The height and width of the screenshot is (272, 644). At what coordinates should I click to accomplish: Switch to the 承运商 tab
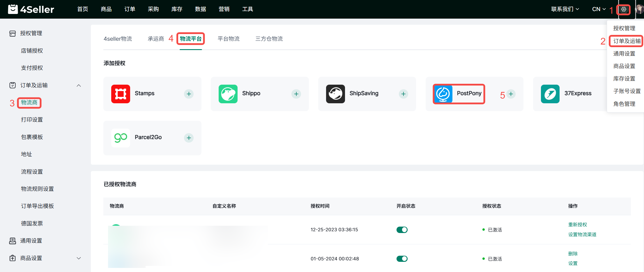[x=156, y=39]
